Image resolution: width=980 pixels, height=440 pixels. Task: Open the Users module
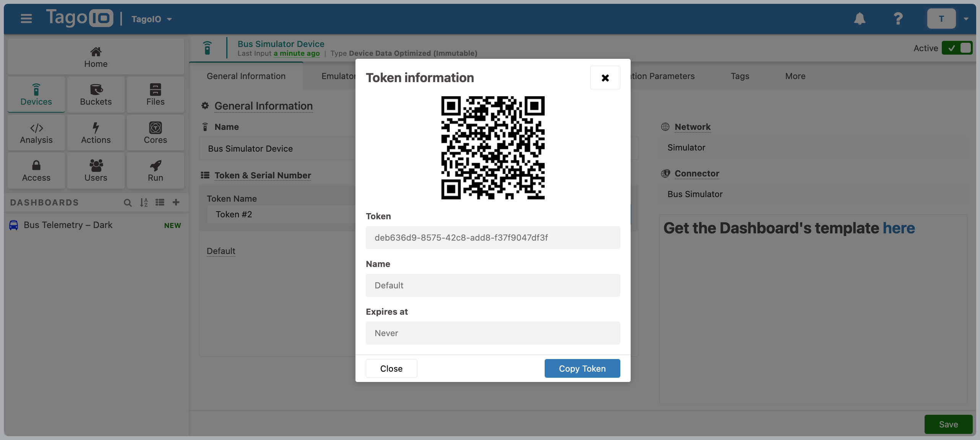(96, 170)
